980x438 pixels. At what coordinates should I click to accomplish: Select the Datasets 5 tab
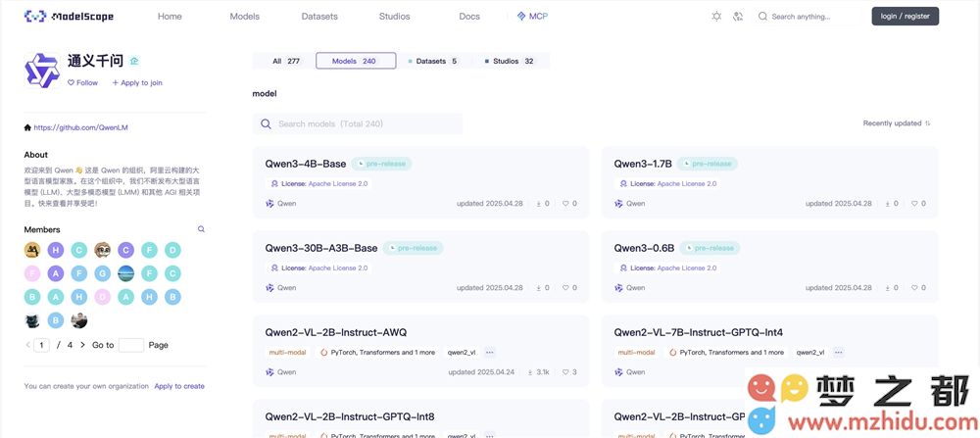click(x=432, y=61)
